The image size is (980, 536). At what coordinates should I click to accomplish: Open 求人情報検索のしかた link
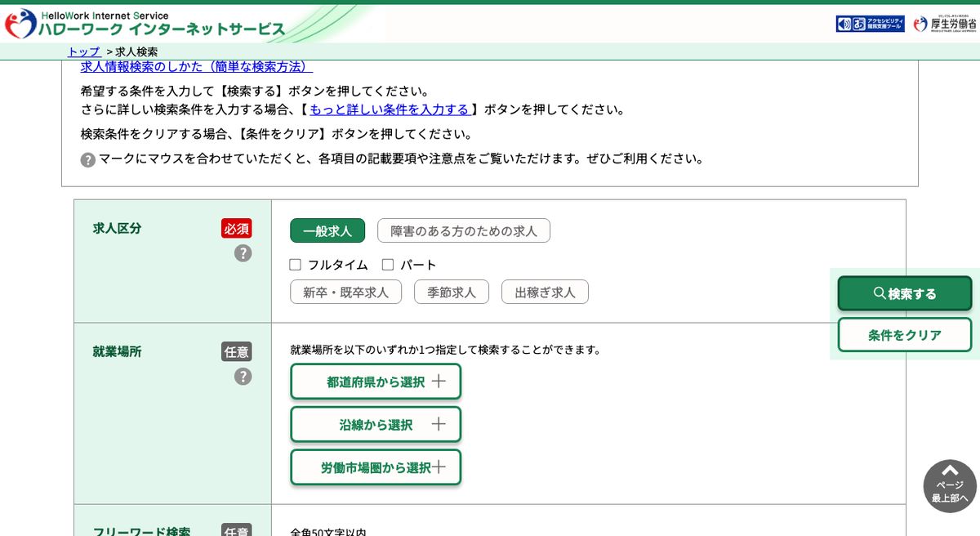coord(196,67)
